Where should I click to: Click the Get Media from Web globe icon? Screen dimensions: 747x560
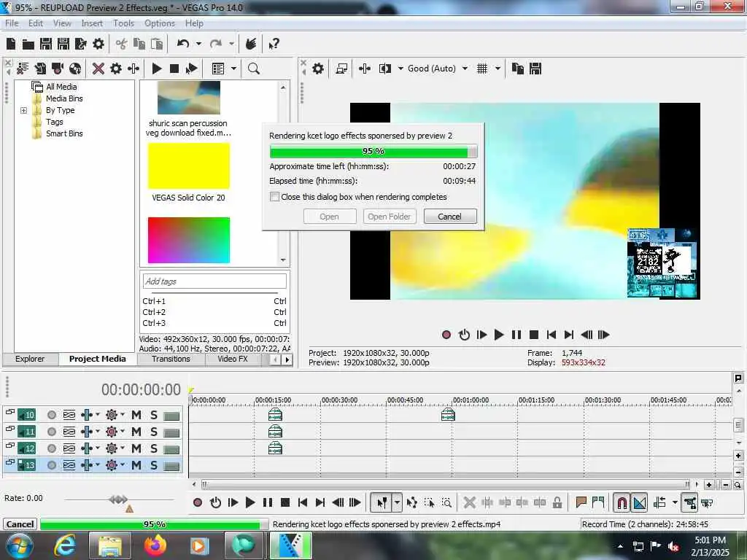(x=75, y=69)
